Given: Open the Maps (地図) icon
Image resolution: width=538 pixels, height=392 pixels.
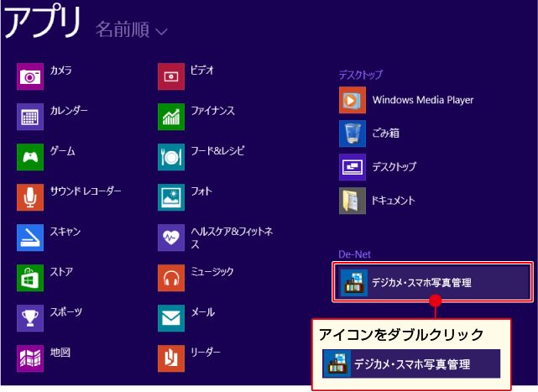Looking at the screenshot, I should (30, 358).
